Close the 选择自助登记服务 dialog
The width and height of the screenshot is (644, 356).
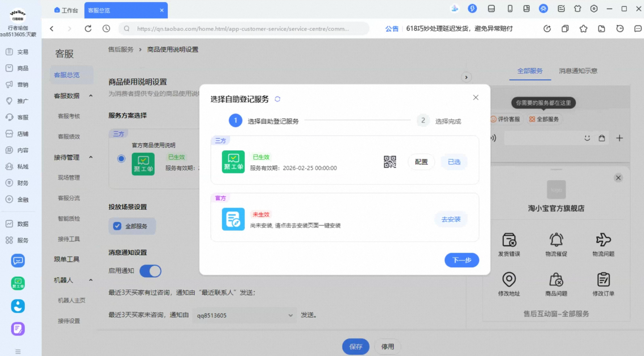pyautogui.click(x=476, y=97)
